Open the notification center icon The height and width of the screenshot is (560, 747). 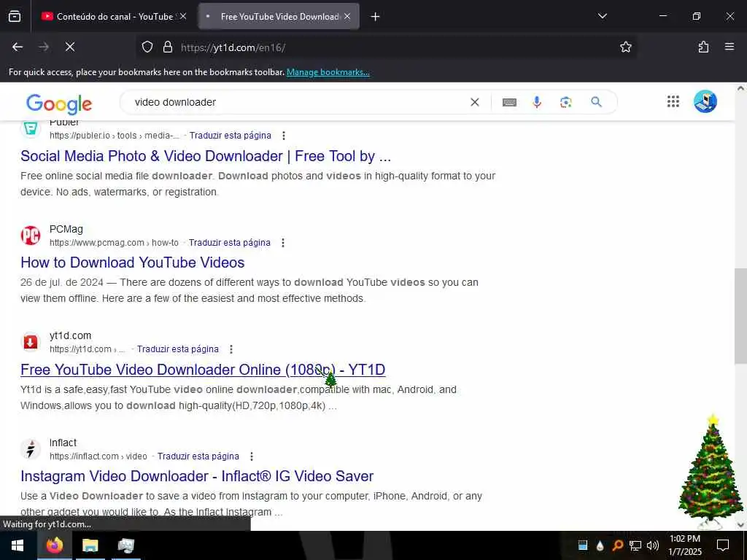pyautogui.click(x=723, y=545)
